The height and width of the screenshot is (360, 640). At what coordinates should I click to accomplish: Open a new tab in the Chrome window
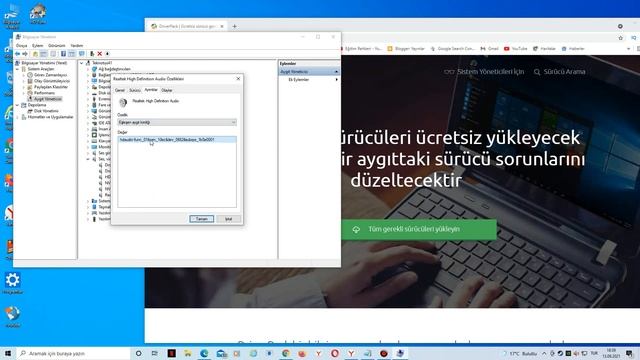coord(234,26)
